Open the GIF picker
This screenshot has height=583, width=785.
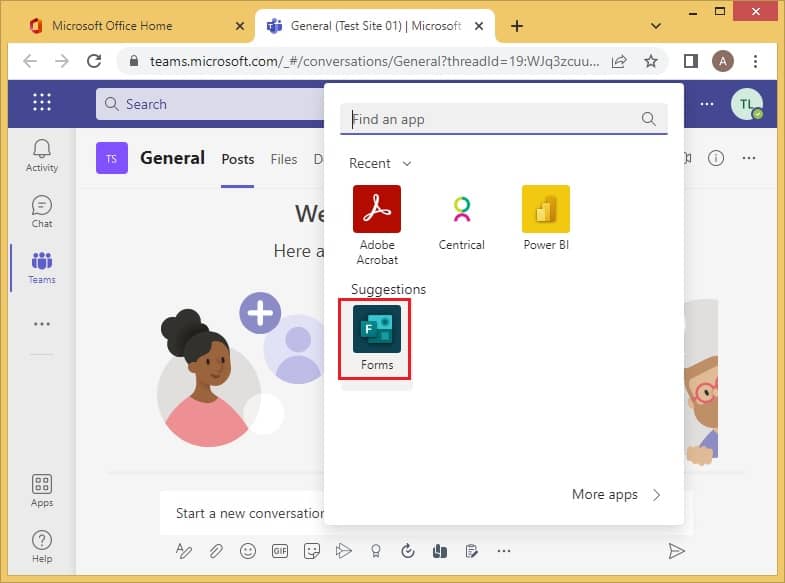(x=280, y=551)
